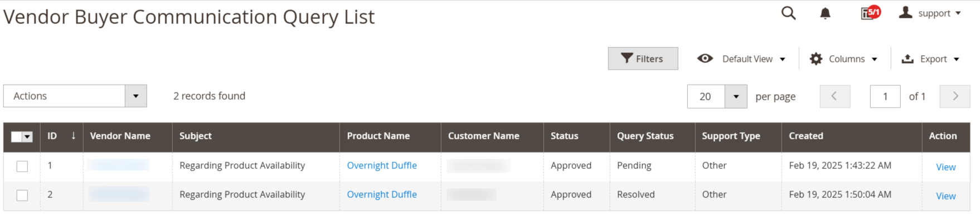Expand the support account menu arrow
This screenshot has height=218, width=980.
[x=958, y=13]
